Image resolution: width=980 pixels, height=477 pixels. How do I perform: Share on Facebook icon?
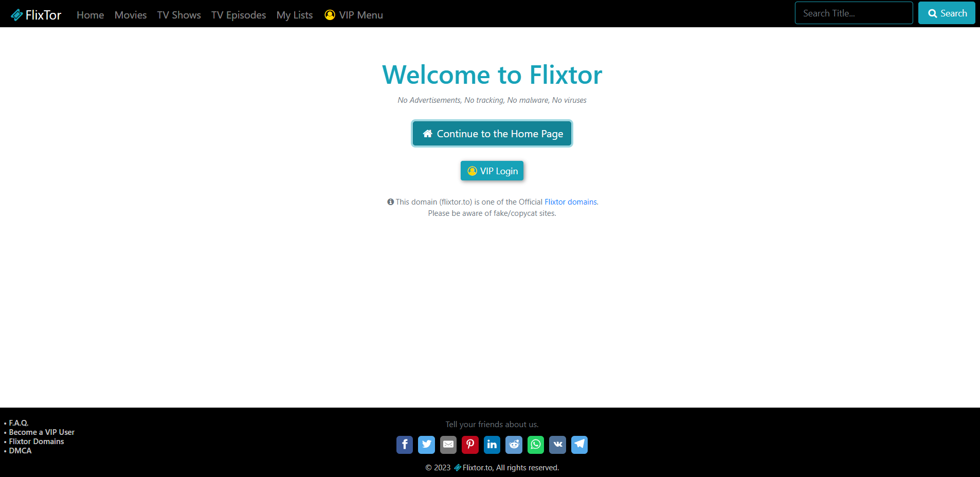click(405, 445)
